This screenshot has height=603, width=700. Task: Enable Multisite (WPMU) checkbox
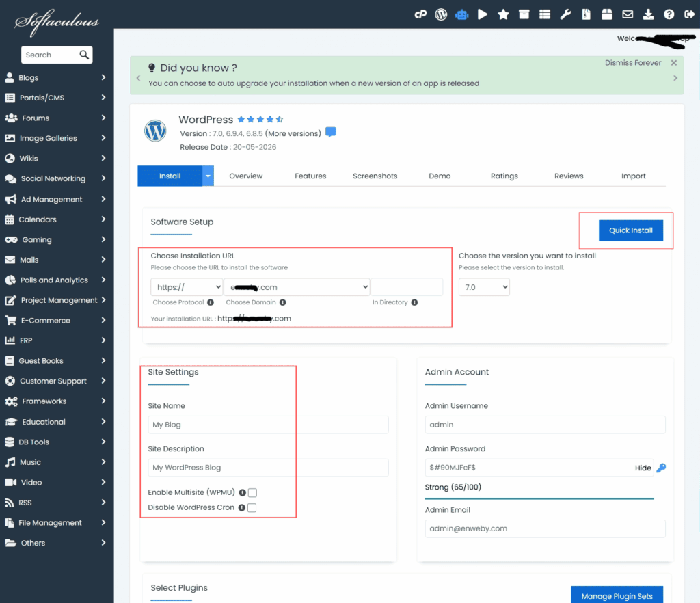[252, 492]
